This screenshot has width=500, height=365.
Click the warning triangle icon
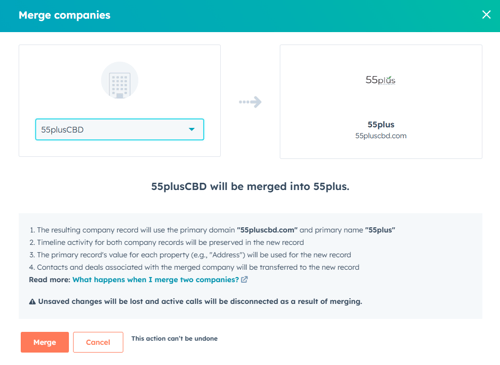pos(32,302)
